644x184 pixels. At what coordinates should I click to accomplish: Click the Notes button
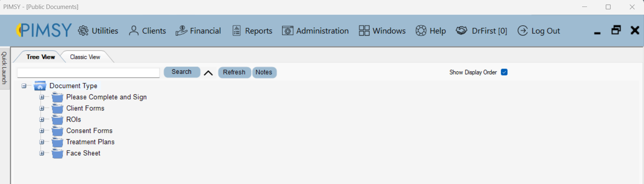click(x=264, y=72)
